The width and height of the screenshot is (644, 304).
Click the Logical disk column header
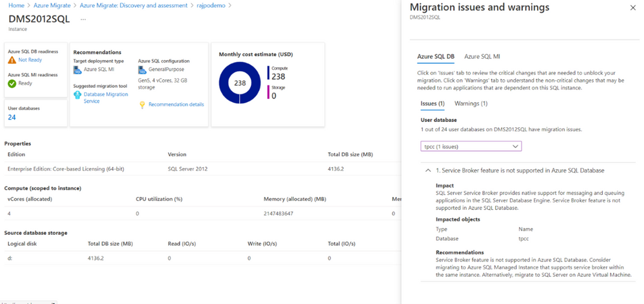point(22,243)
